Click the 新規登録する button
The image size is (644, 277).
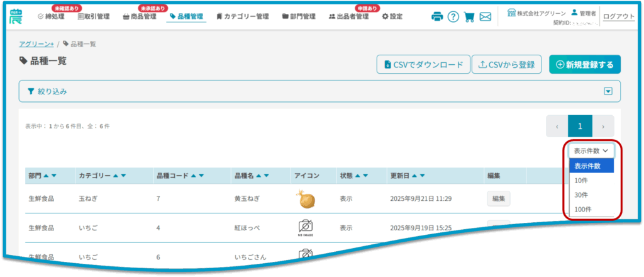click(x=585, y=64)
